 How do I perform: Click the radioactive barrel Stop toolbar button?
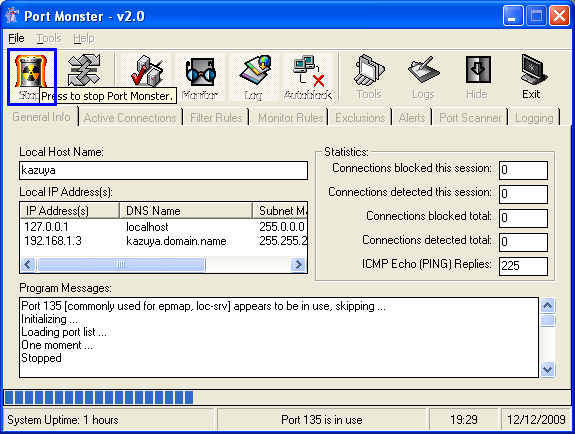pos(31,77)
